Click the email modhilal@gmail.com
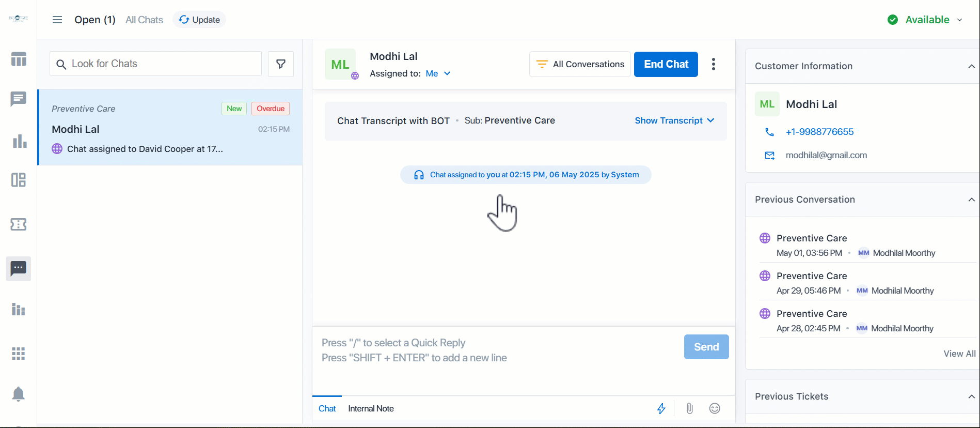The image size is (980, 428). coord(826,155)
